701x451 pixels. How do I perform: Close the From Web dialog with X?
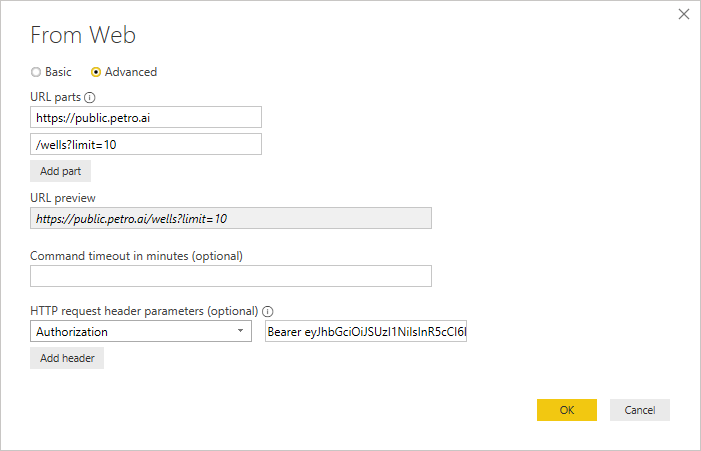point(684,14)
